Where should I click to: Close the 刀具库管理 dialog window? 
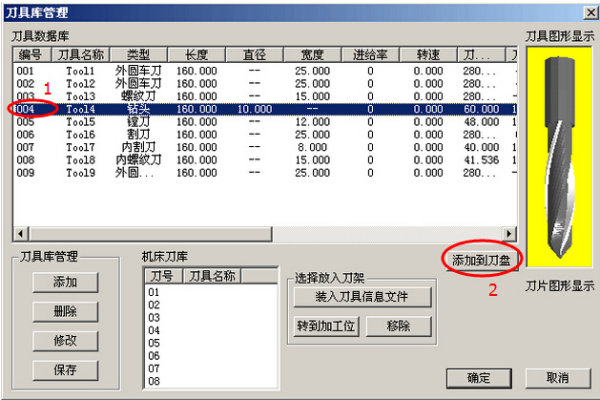point(589,11)
